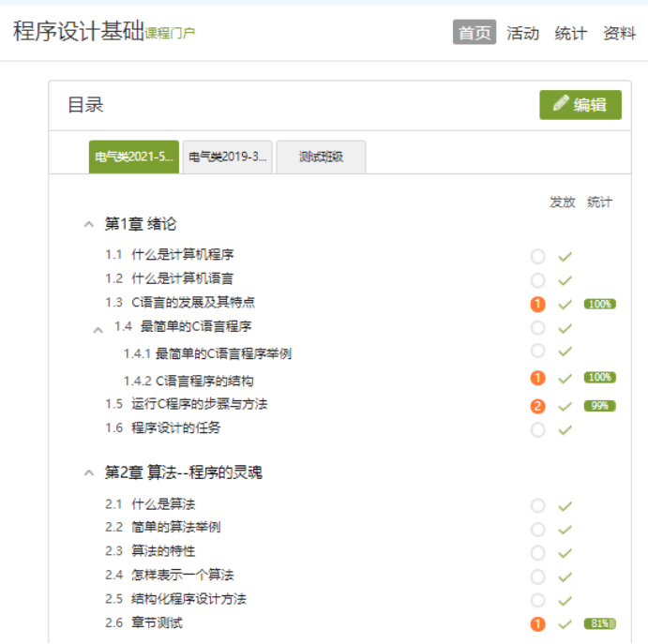
Task: Collapse 第2章 算法--程序的灵魂 chapter
Action: (x=89, y=473)
